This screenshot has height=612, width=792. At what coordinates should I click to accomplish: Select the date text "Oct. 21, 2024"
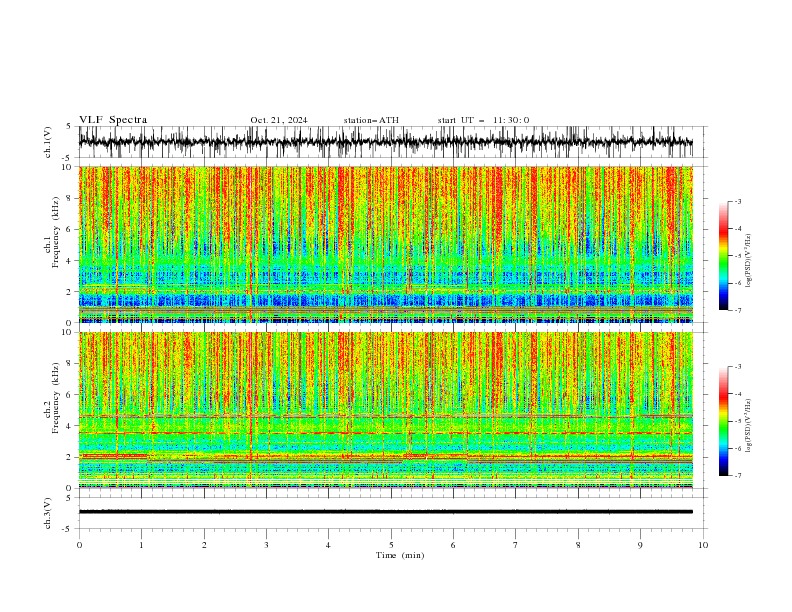pos(279,120)
